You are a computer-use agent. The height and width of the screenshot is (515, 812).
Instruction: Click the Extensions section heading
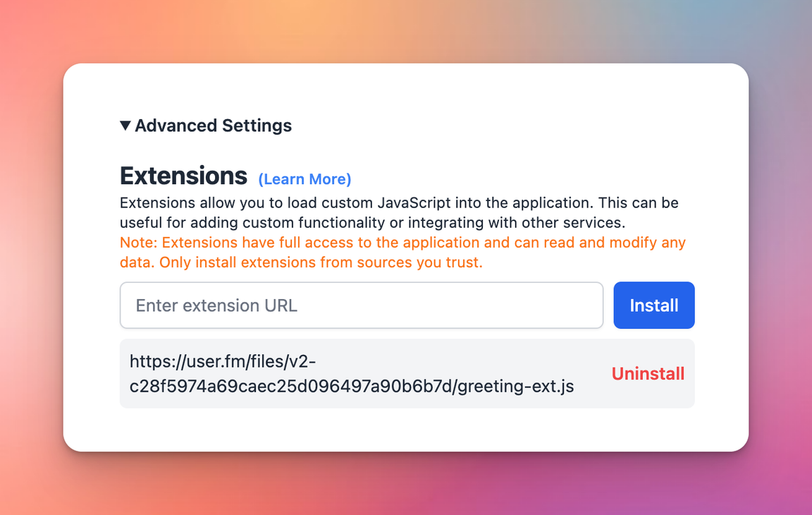click(183, 176)
